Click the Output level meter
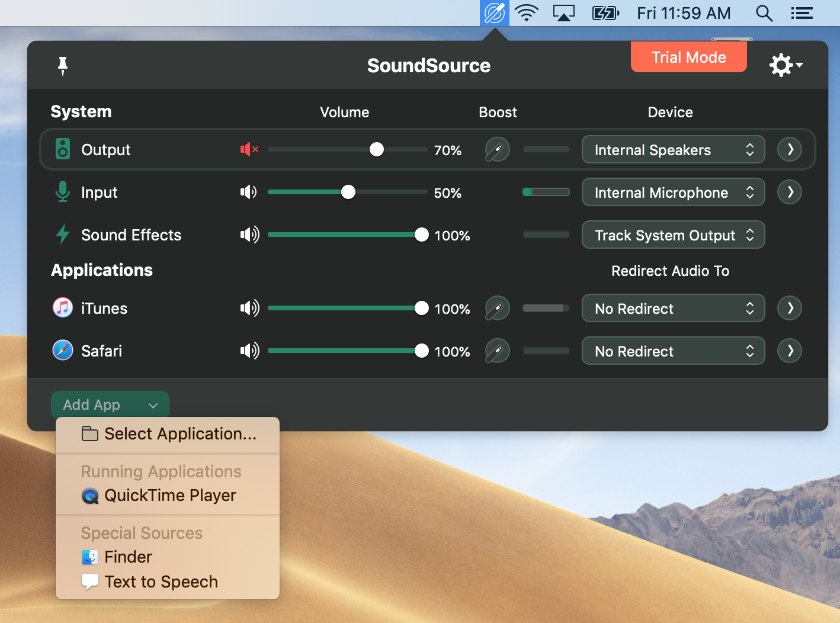 click(546, 149)
